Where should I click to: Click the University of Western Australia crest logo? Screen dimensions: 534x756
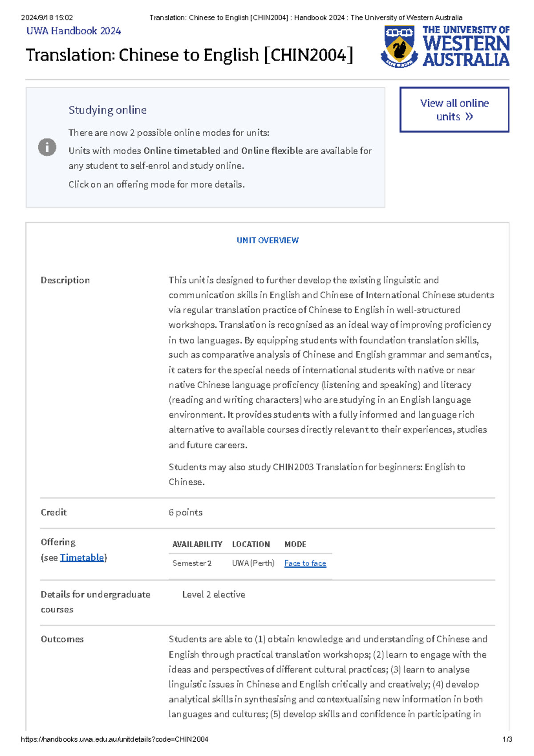[399, 46]
